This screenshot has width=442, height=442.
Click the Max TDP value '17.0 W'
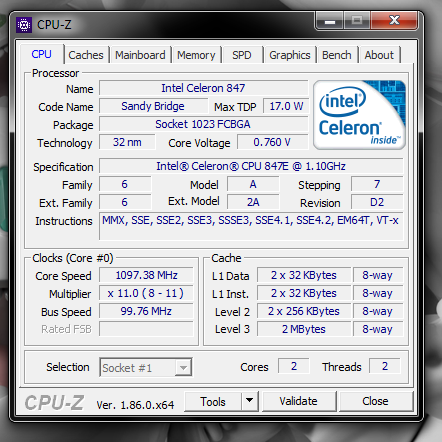(286, 106)
